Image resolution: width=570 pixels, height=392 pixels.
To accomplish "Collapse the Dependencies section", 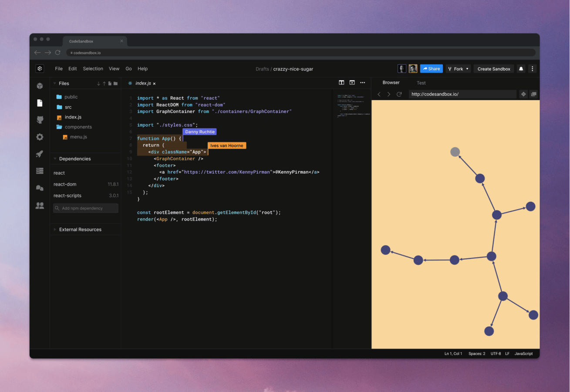I will (x=55, y=159).
